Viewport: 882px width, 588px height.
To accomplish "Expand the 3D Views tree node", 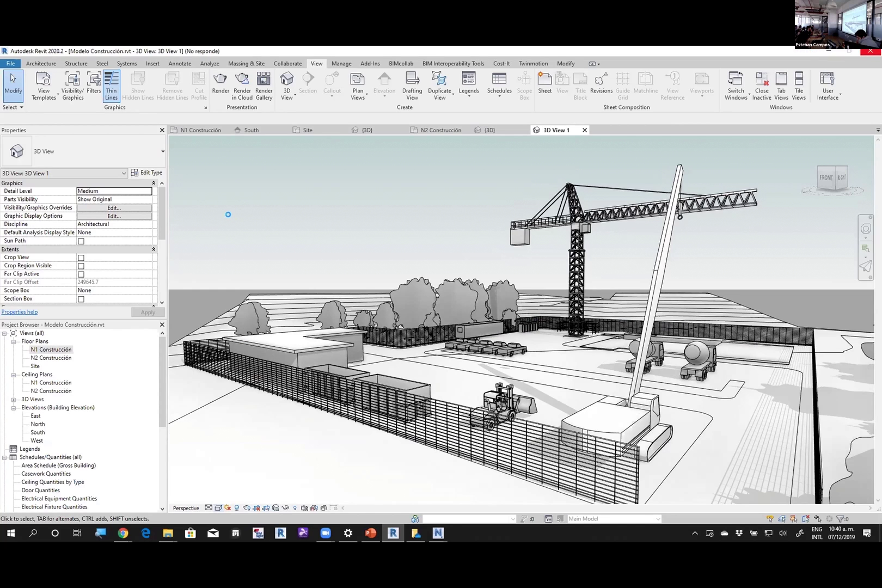I will [14, 400].
